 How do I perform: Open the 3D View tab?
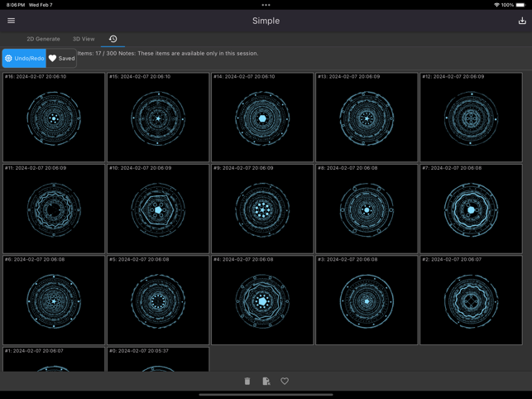(x=84, y=39)
